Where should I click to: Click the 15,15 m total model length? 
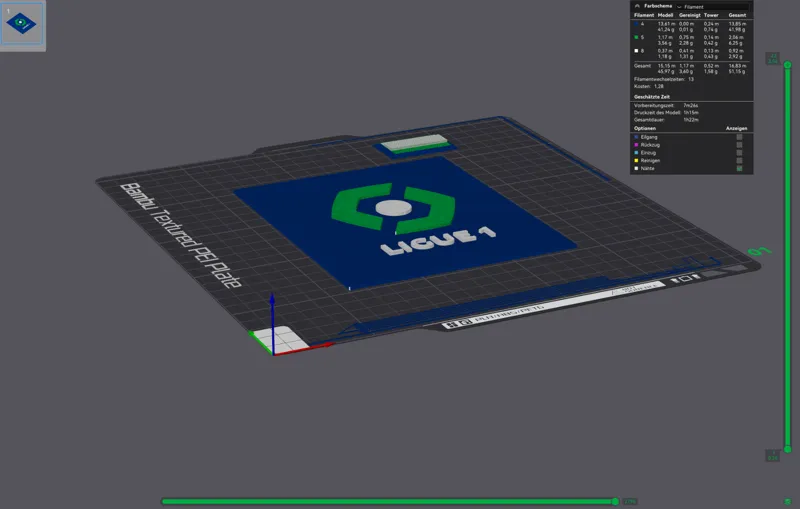(x=665, y=66)
